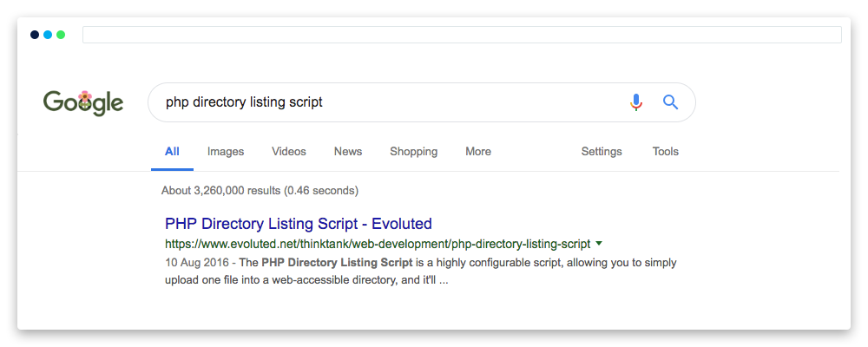Open search Settings menu
Image resolution: width=868 pixels, height=347 pixels.
[x=602, y=152]
